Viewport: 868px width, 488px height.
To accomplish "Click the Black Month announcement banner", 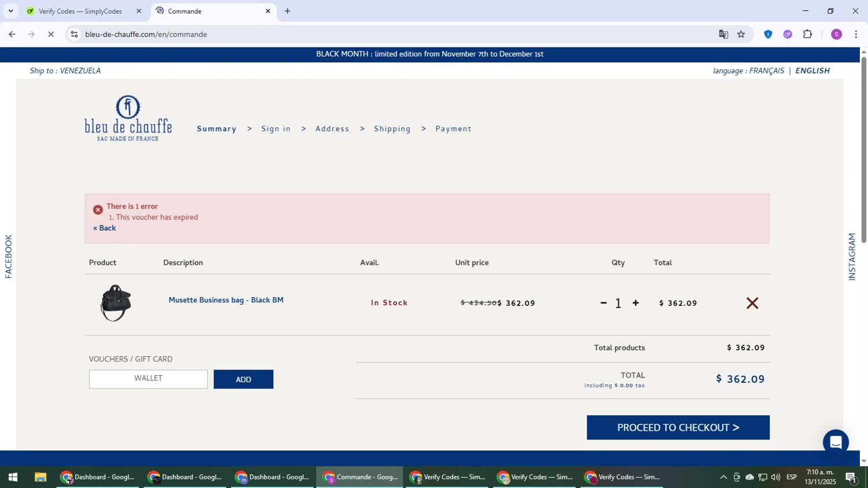I will coord(429,54).
